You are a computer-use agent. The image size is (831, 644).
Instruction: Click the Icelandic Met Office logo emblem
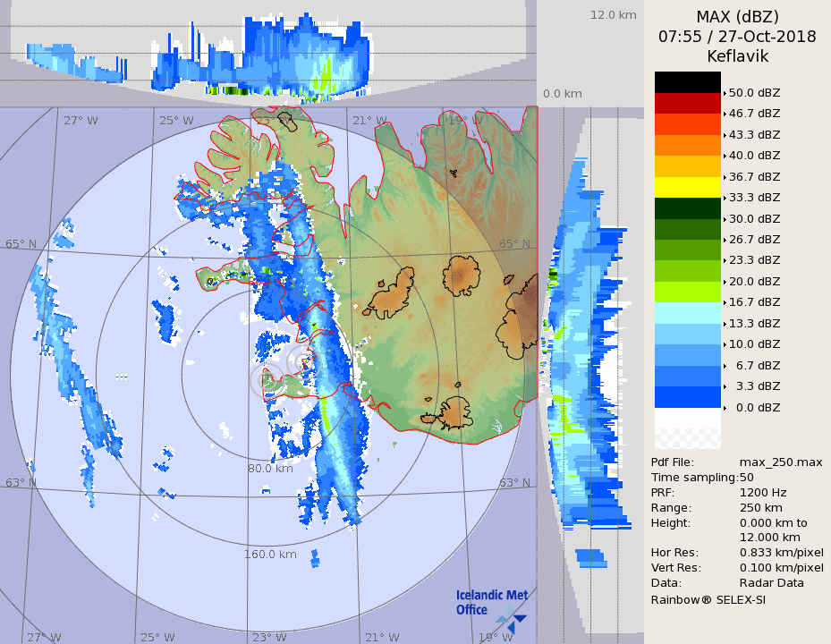coord(512,618)
